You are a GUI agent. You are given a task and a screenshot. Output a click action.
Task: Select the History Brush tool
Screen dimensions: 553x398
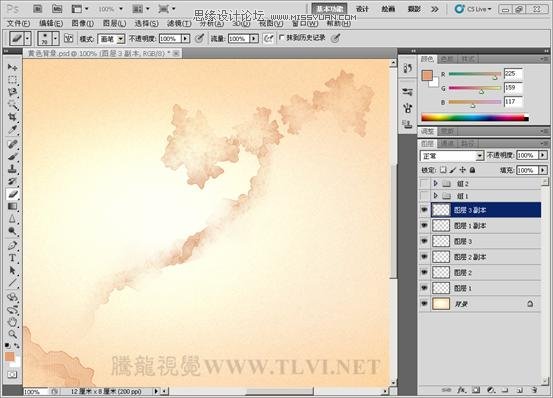12,182
